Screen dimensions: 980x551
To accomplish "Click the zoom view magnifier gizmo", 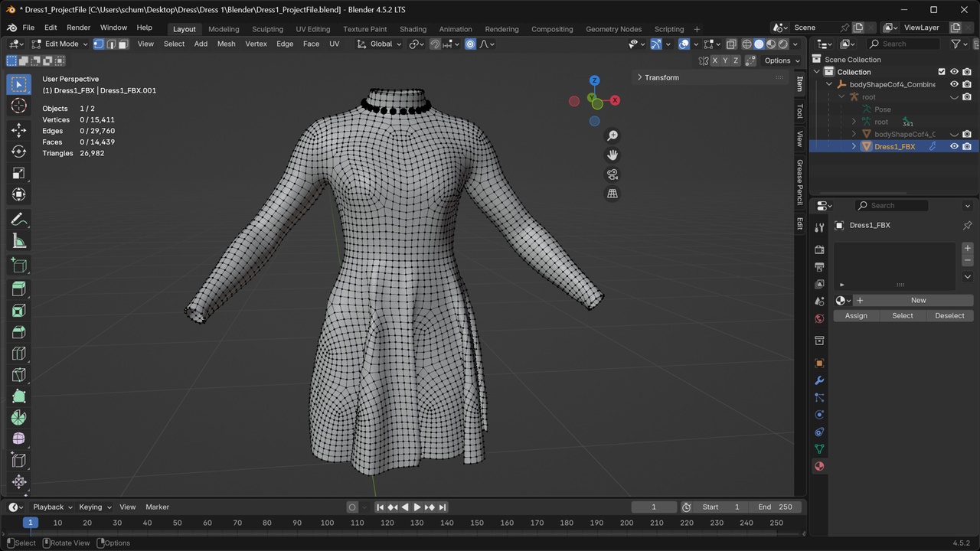I will (x=612, y=135).
